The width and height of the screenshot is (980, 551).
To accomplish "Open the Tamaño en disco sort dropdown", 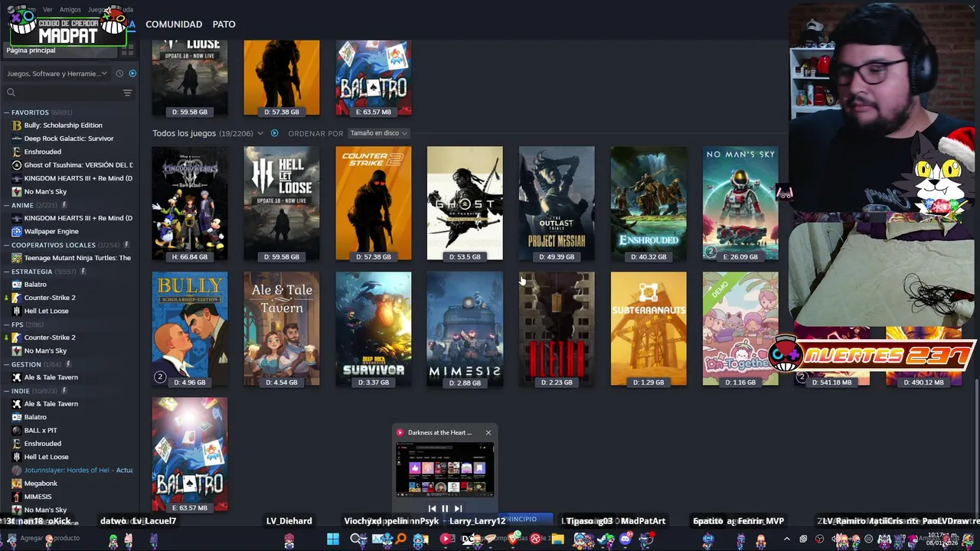I will tap(378, 133).
